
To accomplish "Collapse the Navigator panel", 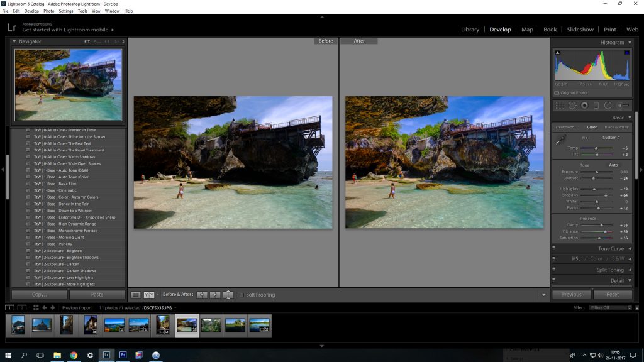I will 14,41.
